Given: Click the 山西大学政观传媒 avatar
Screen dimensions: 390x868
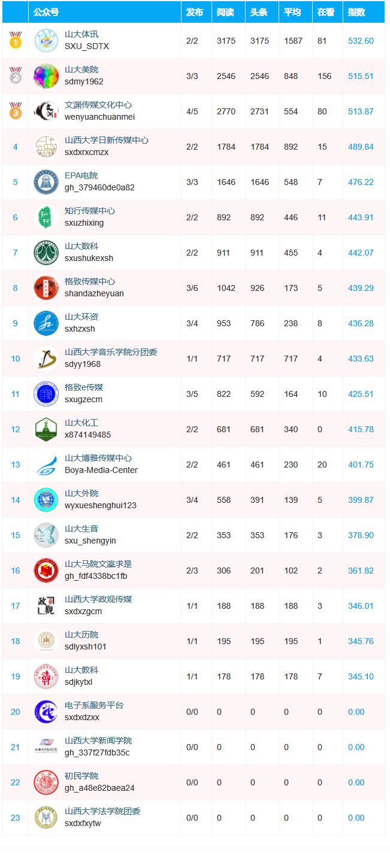Looking at the screenshot, I should click(46, 606).
